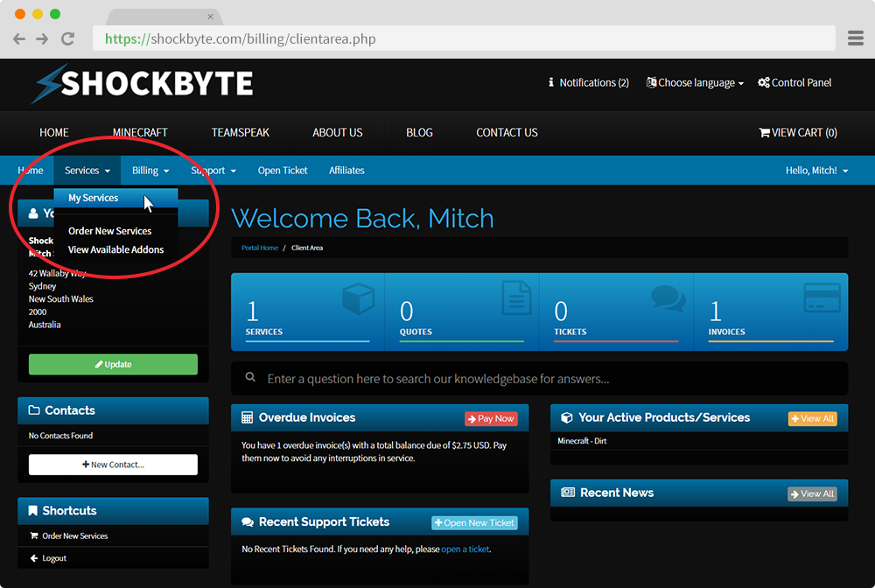The image size is (875, 588).
Task: Open the 1 SERVICES stat tile
Action: [307, 311]
